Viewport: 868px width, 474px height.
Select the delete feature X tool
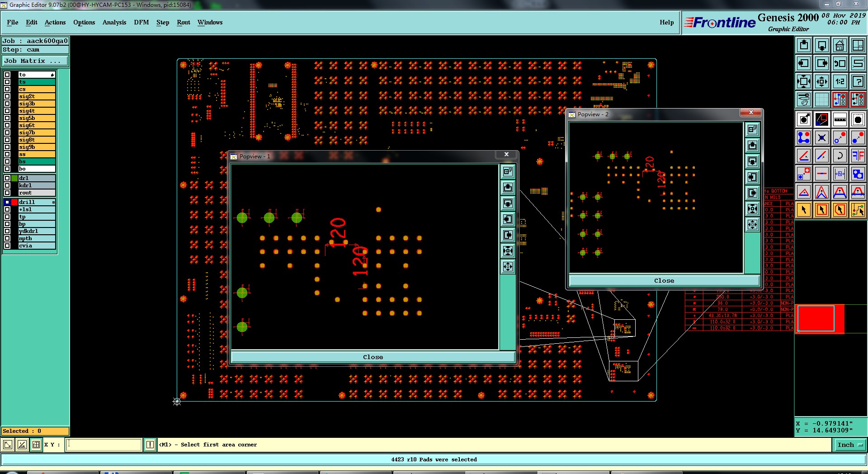(822, 137)
